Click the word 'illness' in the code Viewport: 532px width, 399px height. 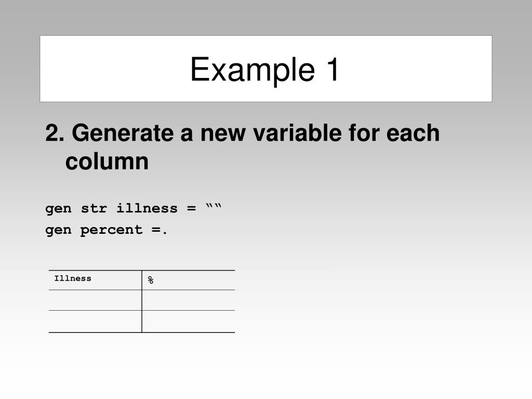[x=147, y=208]
